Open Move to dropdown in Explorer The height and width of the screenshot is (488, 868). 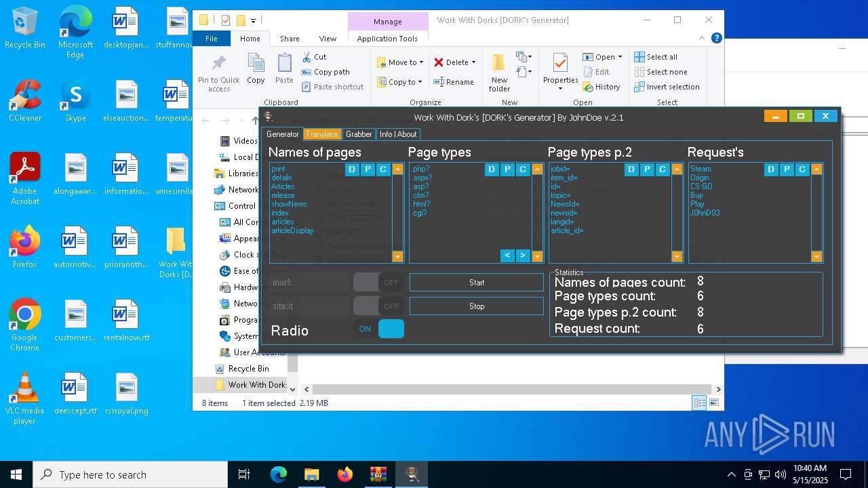point(400,62)
